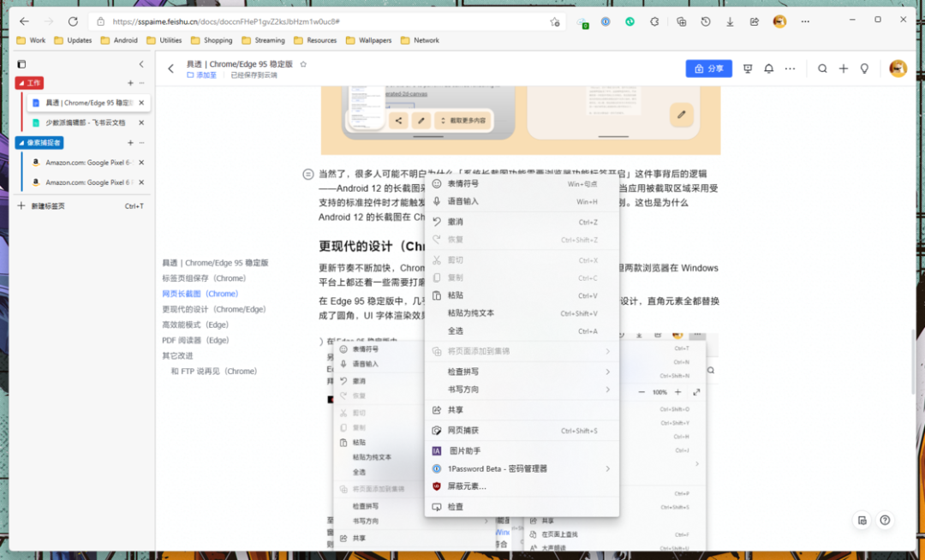Open browser history icon
Image resolution: width=925 pixels, height=560 pixels.
(706, 21)
